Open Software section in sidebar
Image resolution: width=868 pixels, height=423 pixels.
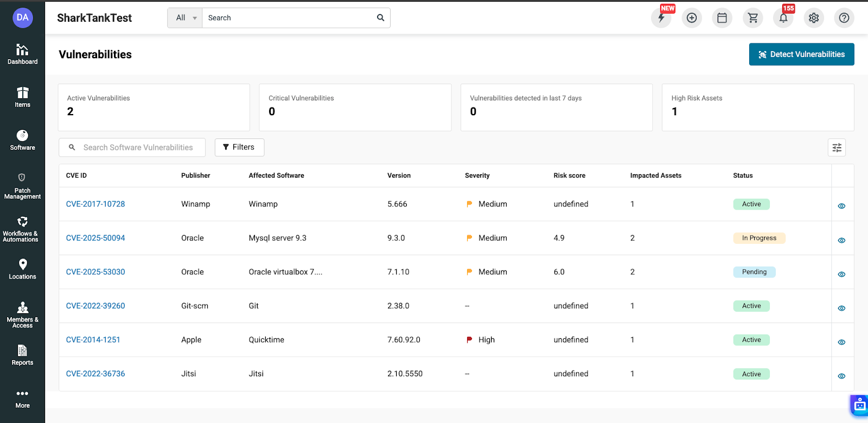(22, 140)
